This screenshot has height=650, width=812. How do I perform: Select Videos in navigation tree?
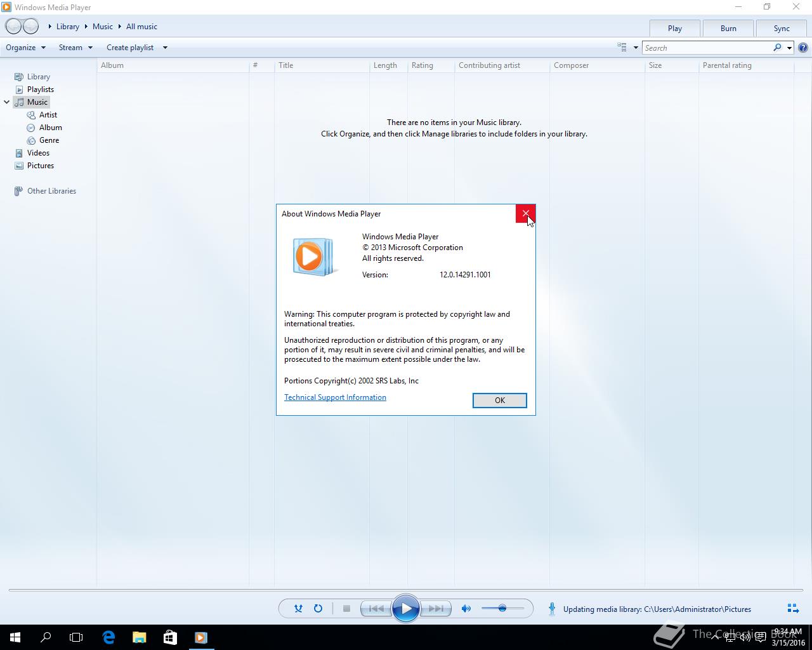pyautogui.click(x=32, y=153)
